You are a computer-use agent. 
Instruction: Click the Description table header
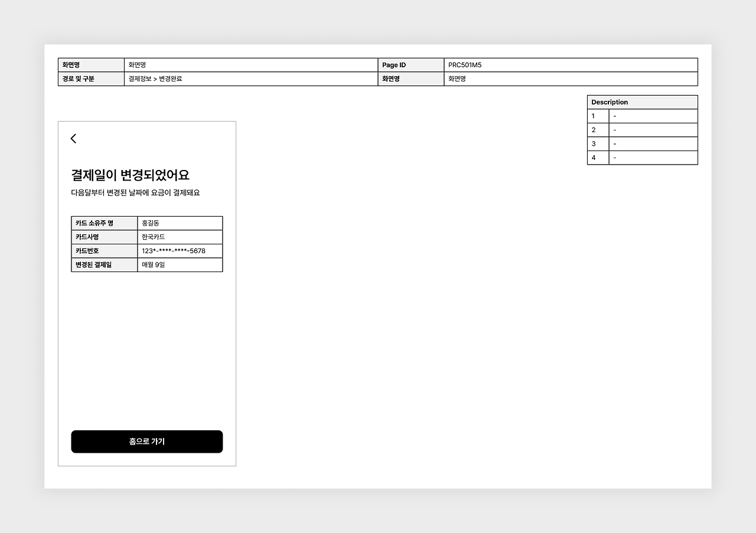pos(610,102)
